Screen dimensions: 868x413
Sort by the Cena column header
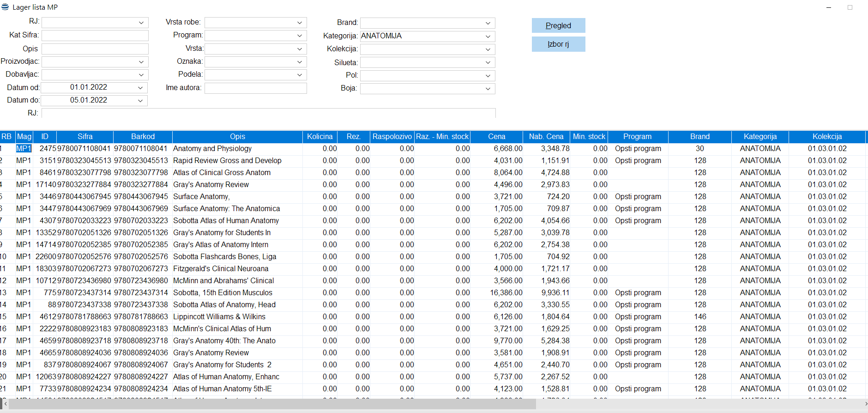coord(496,137)
